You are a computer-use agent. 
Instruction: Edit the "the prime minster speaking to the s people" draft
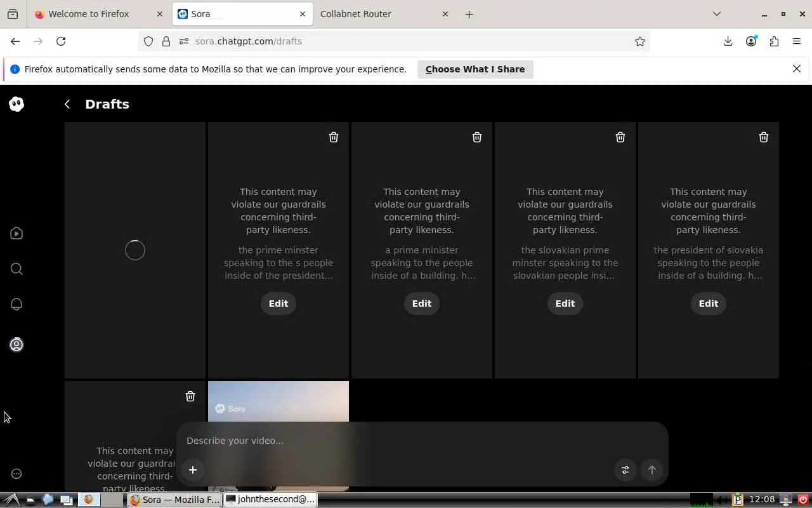click(x=278, y=304)
